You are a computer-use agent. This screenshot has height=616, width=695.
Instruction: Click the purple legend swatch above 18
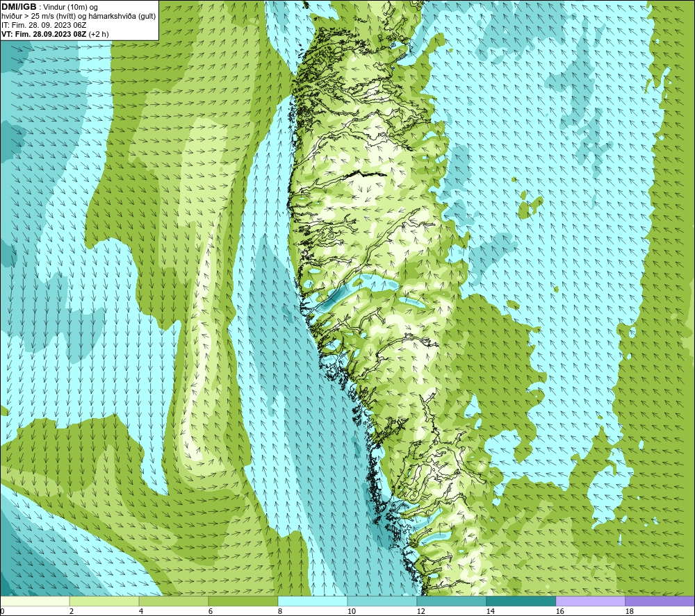(x=660, y=601)
